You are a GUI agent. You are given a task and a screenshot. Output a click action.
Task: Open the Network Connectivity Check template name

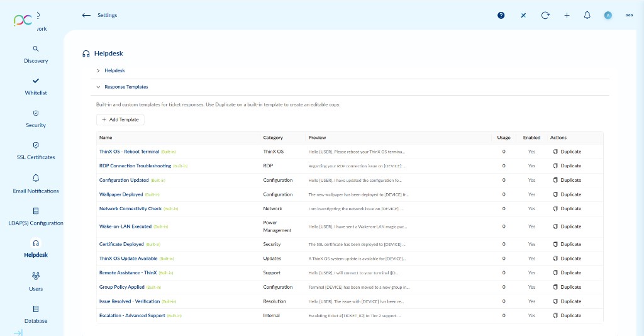pyautogui.click(x=130, y=209)
